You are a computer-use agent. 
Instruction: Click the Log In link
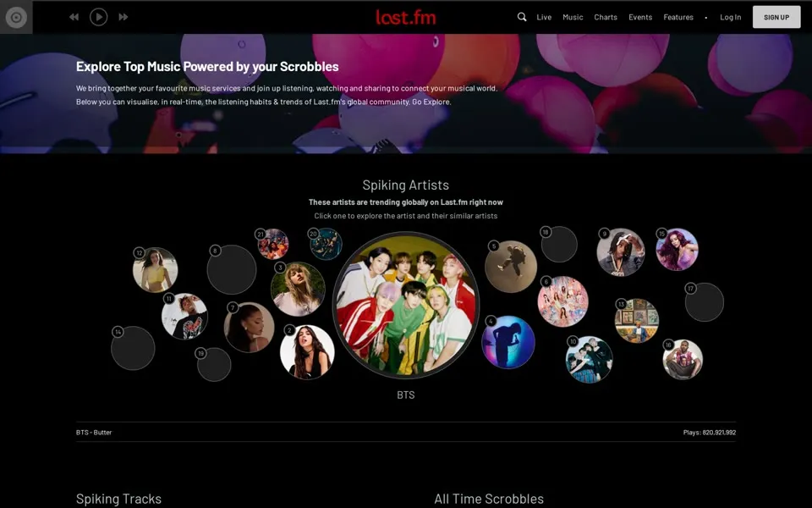tap(730, 17)
